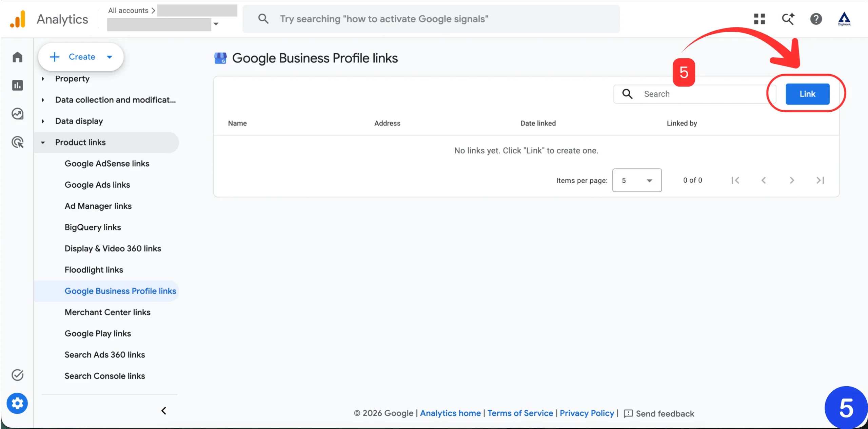Open the Help question mark icon
This screenshot has width=868, height=429.
pos(816,19)
